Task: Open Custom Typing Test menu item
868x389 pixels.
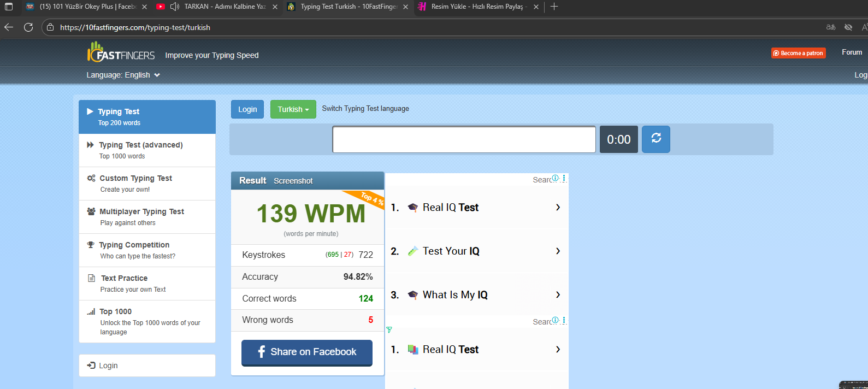Action: point(147,184)
